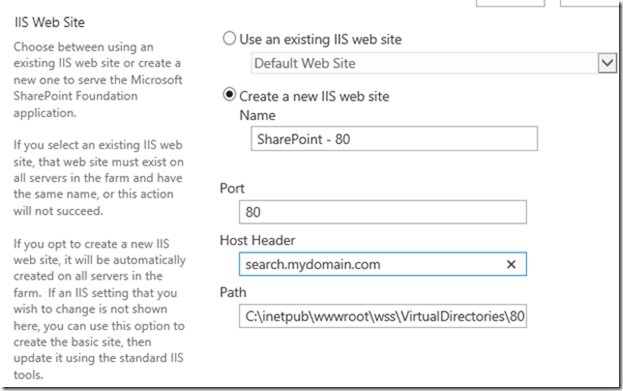Click the Name field containing SharePoint - 80
Viewport: 623px width, 391px height.
(394, 139)
